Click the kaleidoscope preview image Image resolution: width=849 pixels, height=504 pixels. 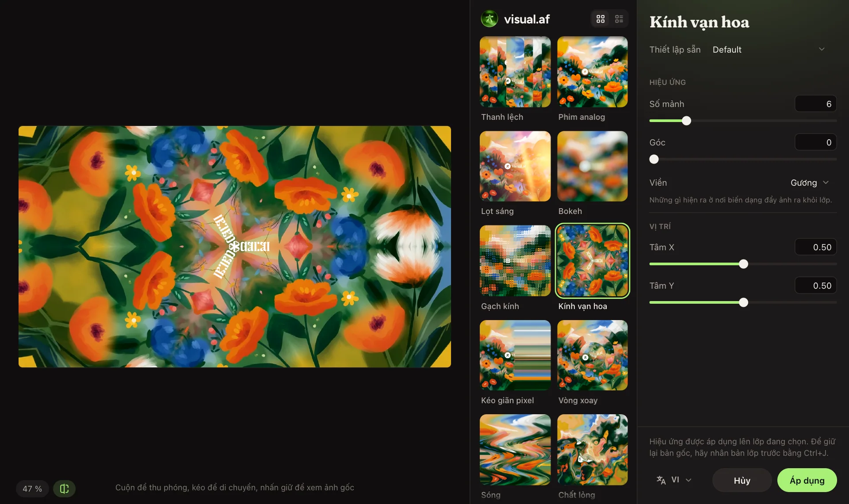click(x=235, y=247)
